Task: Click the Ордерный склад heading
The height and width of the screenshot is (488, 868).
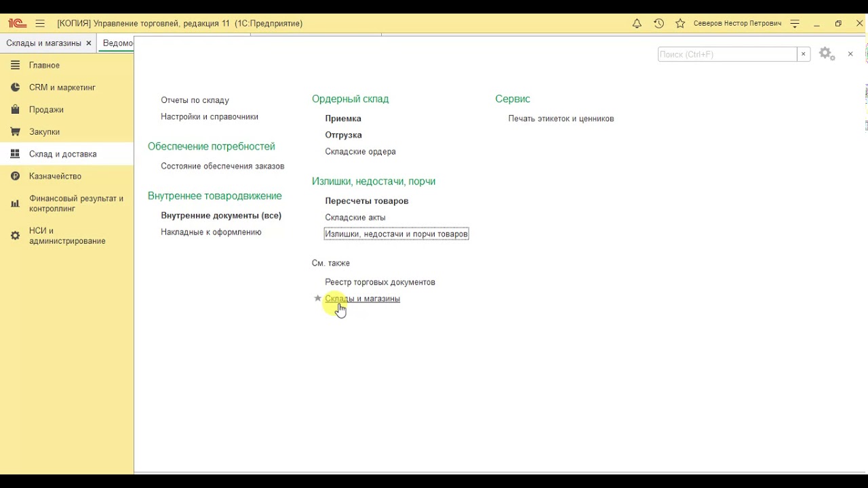Action: pos(350,99)
